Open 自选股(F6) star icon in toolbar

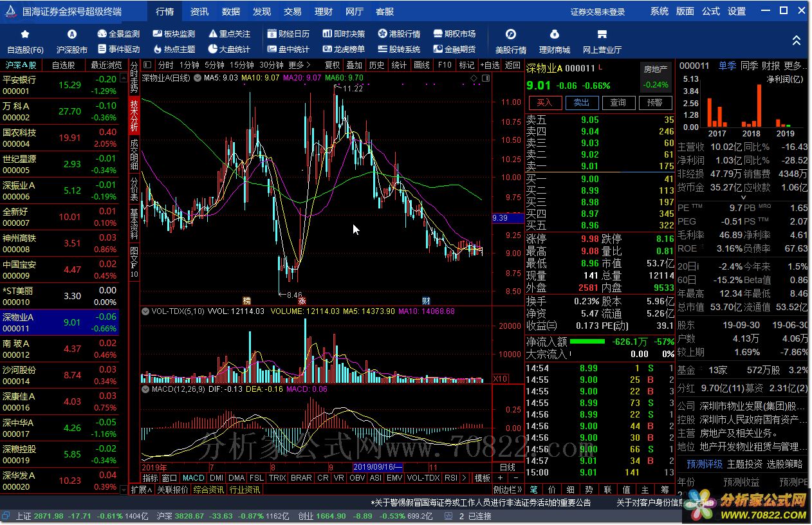(25, 35)
